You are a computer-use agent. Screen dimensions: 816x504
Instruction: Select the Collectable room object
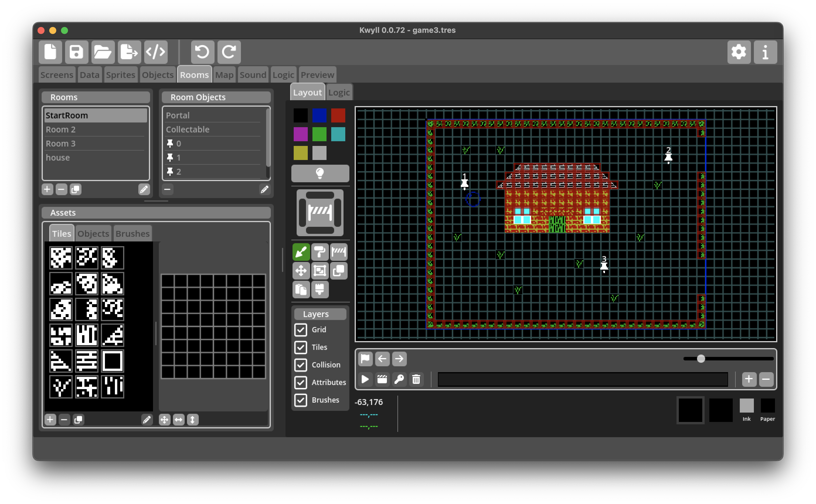(x=187, y=129)
